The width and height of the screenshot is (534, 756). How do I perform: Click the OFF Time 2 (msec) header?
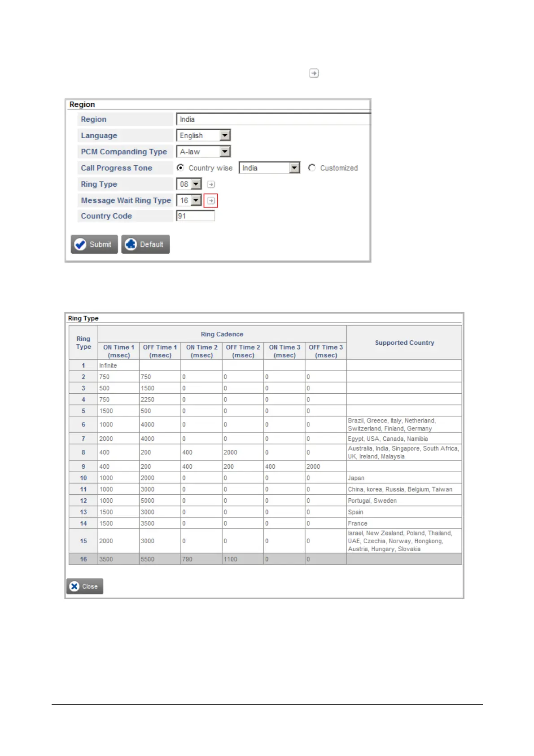click(x=243, y=351)
